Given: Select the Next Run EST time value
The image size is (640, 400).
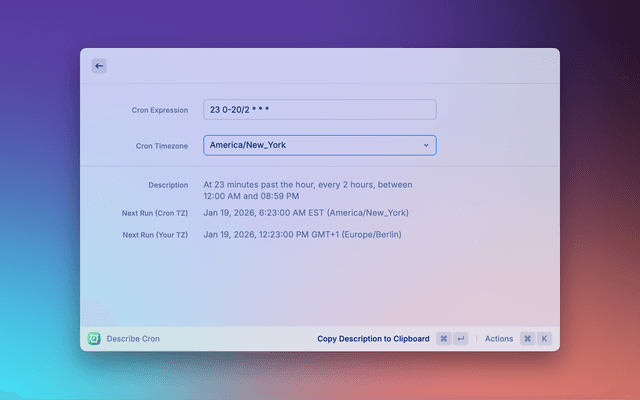Looking at the screenshot, I should click(306, 213).
